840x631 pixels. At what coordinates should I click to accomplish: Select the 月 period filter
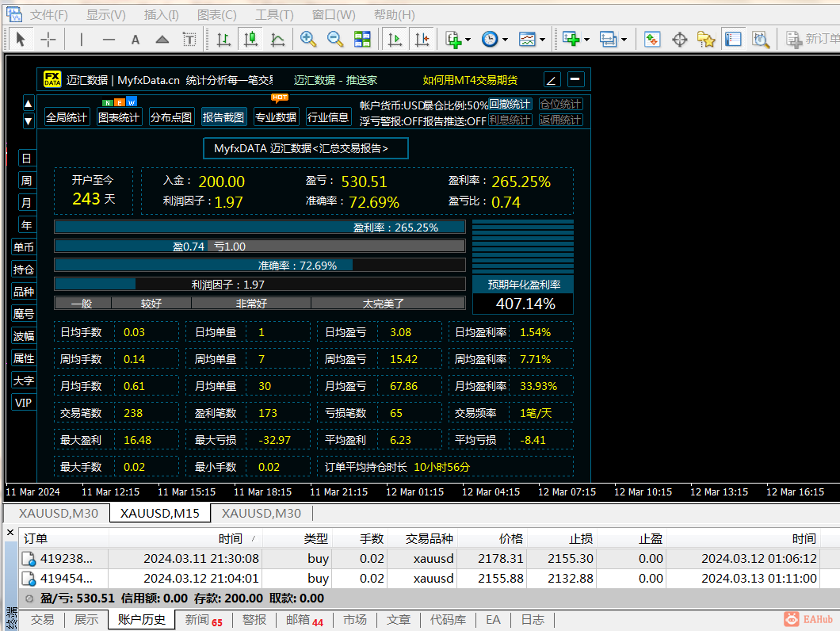tap(27, 203)
